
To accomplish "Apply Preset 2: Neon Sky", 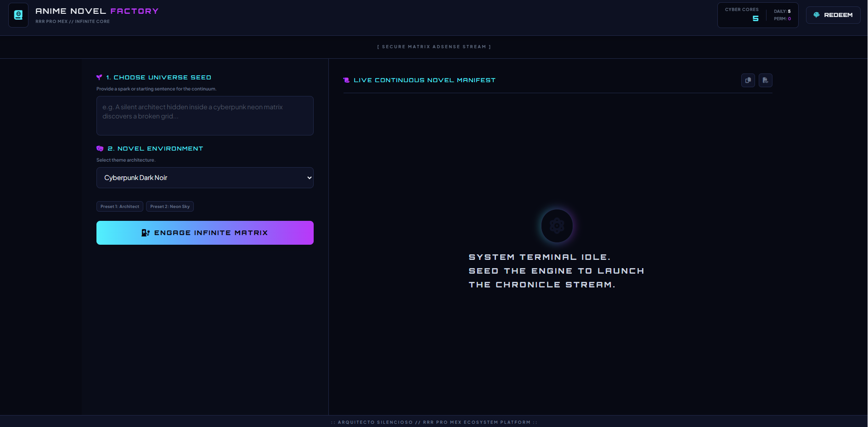I will tap(170, 207).
